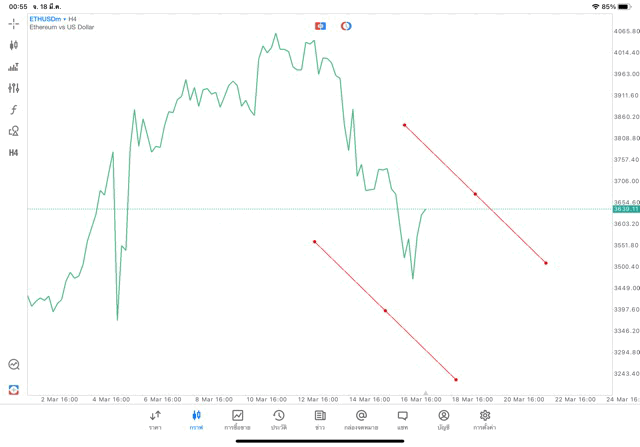Open the H4 timeframe selector
640x447 pixels.
[14, 153]
